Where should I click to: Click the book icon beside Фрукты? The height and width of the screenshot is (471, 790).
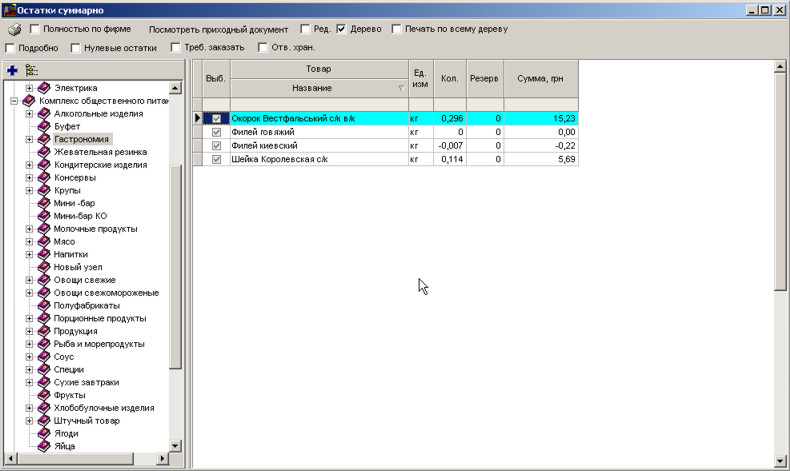[x=44, y=395]
